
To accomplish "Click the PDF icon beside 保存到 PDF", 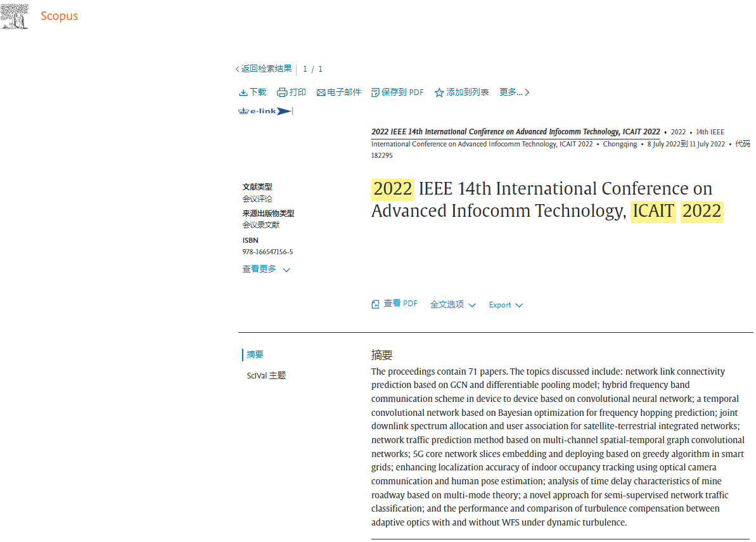I will click(x=375, y=93).
